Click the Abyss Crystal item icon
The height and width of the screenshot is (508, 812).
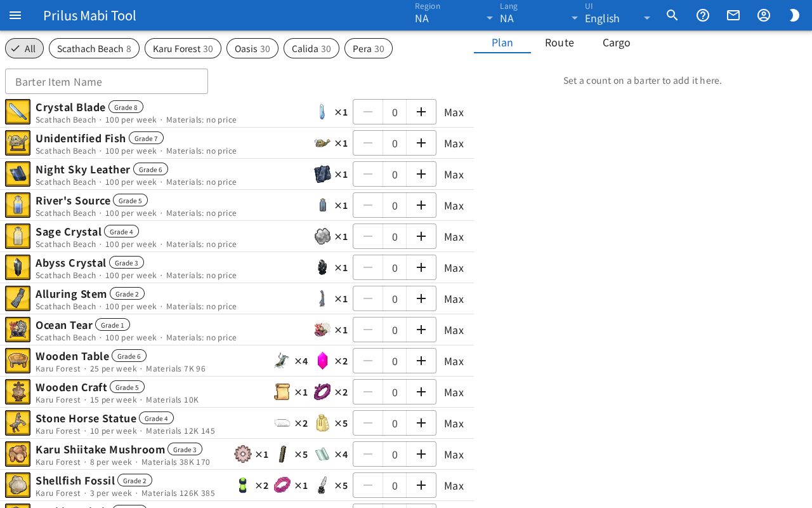click(x=18, y=267)
